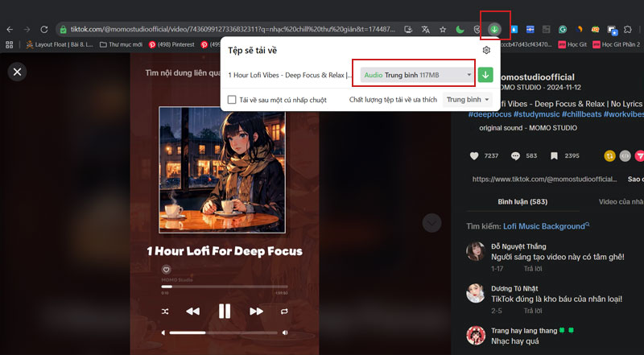This screenshot has height=355, width=644.
Task: Tick the Tải về sau một cú nhấp chuột checkbox
Action: point(232,100)
